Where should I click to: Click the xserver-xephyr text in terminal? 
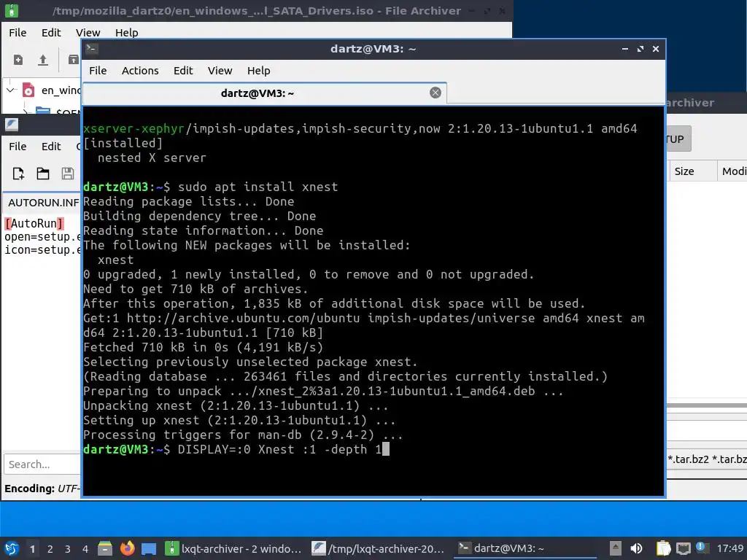(x=133, y=128)
